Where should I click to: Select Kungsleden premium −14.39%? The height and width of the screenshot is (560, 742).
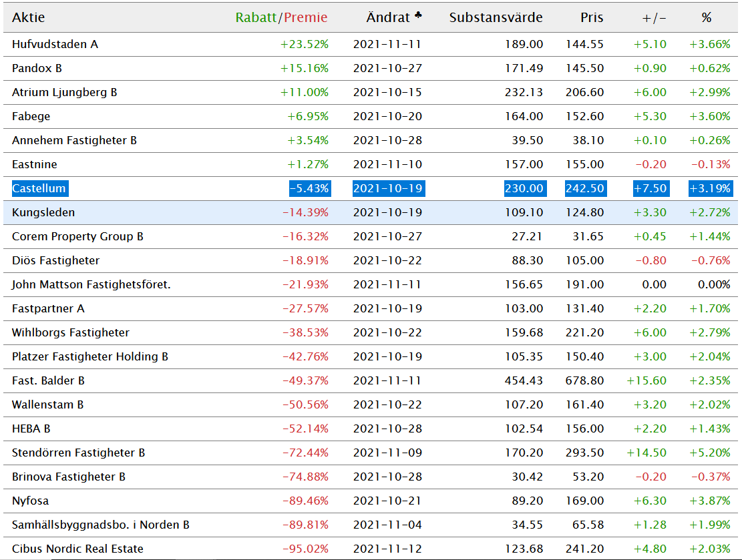coord(305,212)
